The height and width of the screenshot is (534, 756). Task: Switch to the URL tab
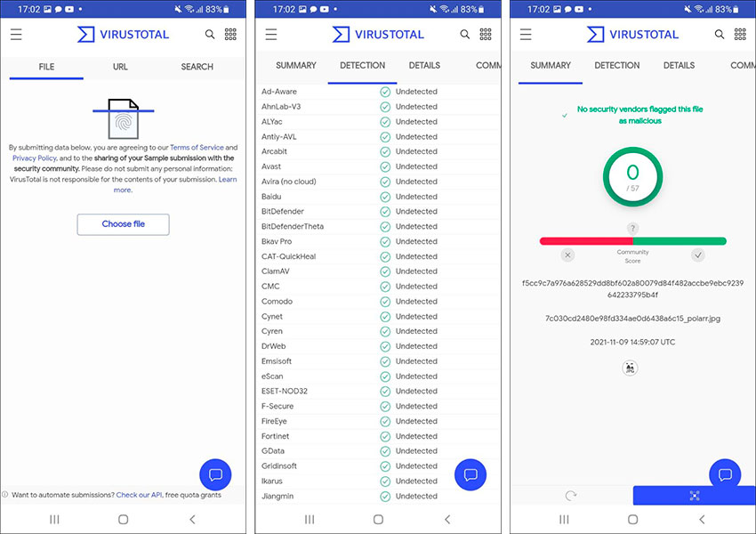tap(120, 67)
